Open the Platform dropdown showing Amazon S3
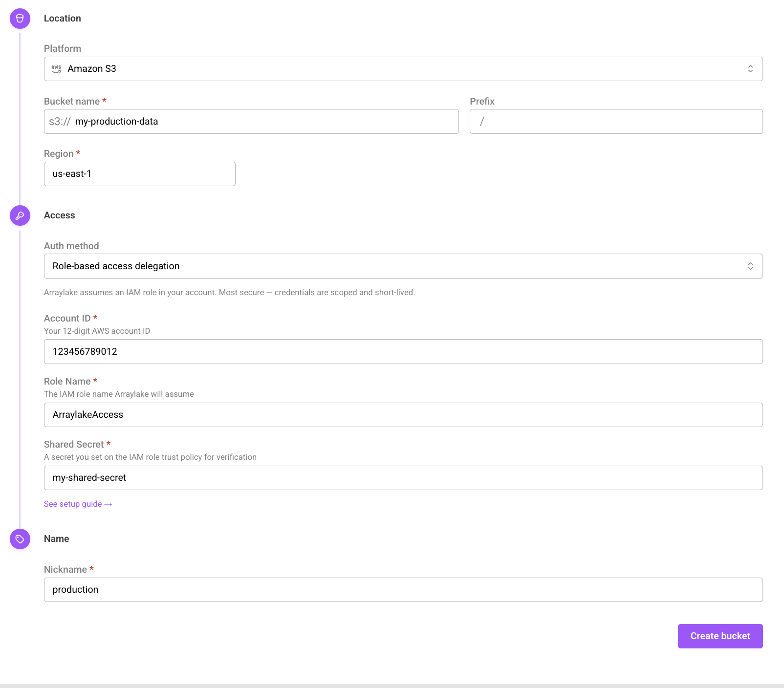 click(x=403, y=69)
